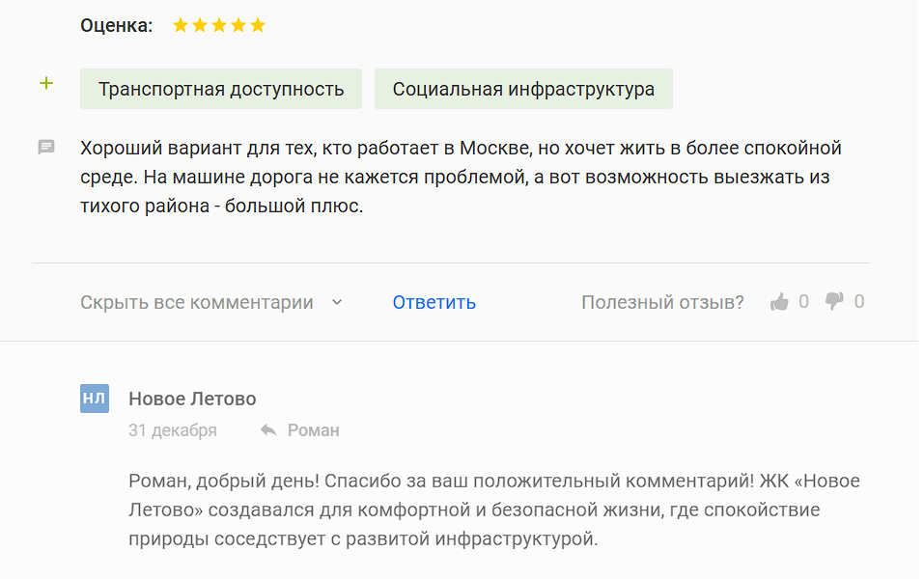This screenshot has height=579, width=924.
Task: Click the 31 декабря comment date
Action: tap(173, 430)
